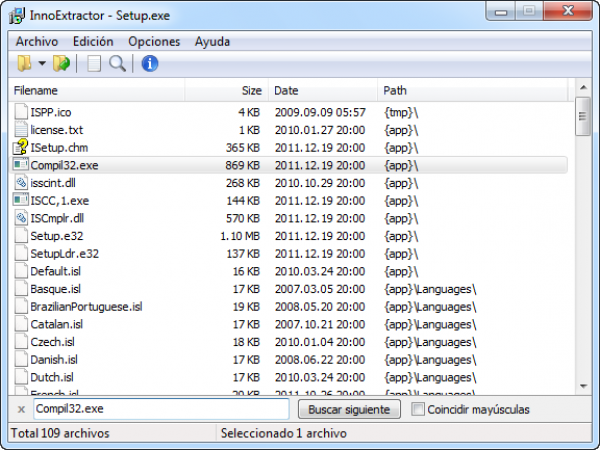
Task: Click the Total 109 archivos status text
Action: pos(60,433)
